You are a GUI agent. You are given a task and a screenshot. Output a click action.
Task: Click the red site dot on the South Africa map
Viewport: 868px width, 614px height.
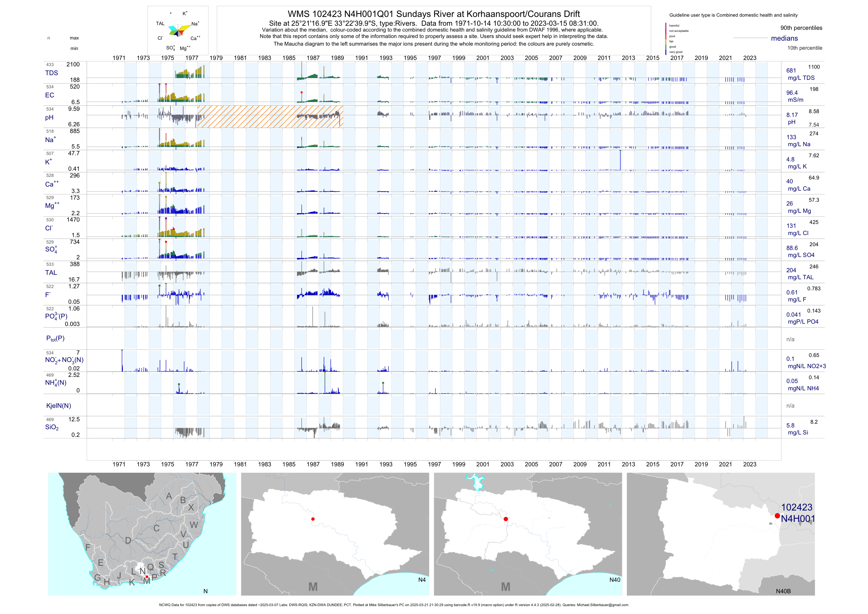[147, 577]
